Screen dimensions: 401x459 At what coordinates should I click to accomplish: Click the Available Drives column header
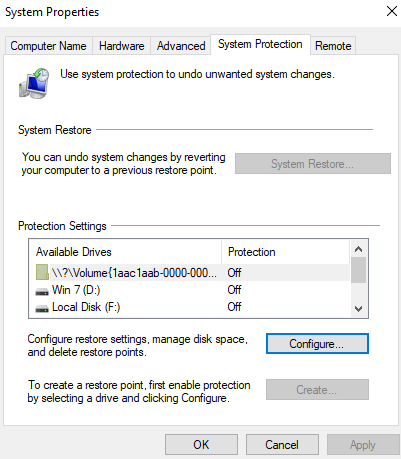[125, 252]
